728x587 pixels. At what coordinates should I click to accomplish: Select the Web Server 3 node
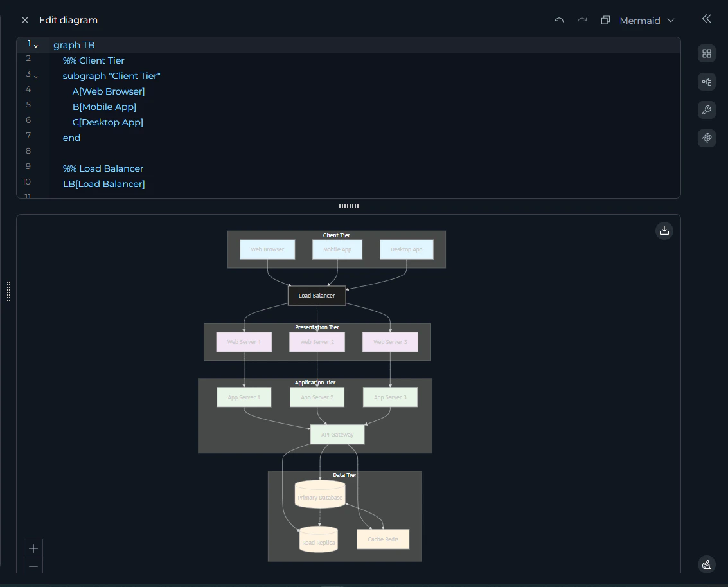pyautogui.click(x=390, y=342)
